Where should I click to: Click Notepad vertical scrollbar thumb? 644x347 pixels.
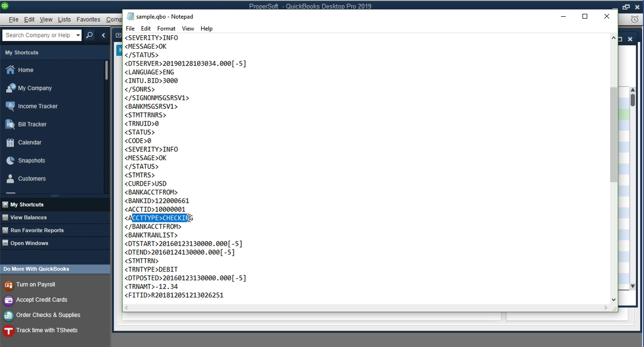click(613, 135)
